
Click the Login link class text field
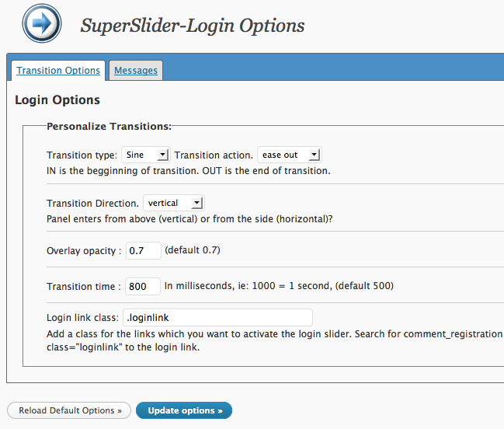pos(217,317)
